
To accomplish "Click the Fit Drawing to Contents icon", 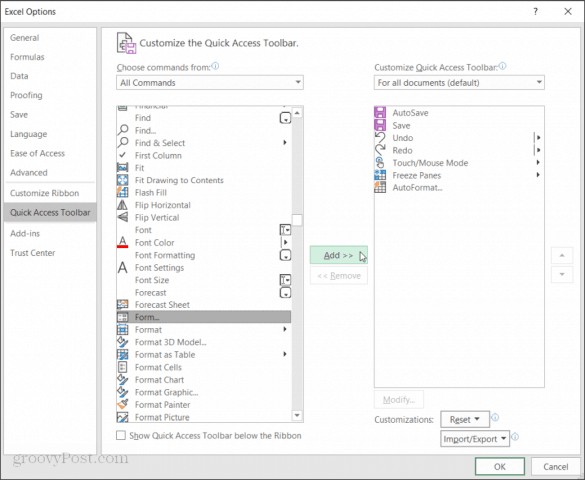I will (x=123, y=180).
